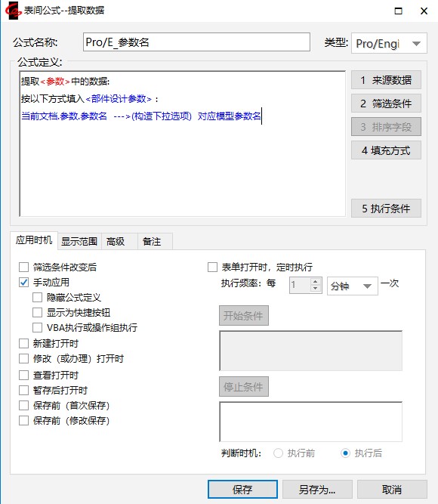The height and width of the screenshot is (504, 438).
Task: Switch to the 显示范围 tab
Action: (x=79, y=241)
